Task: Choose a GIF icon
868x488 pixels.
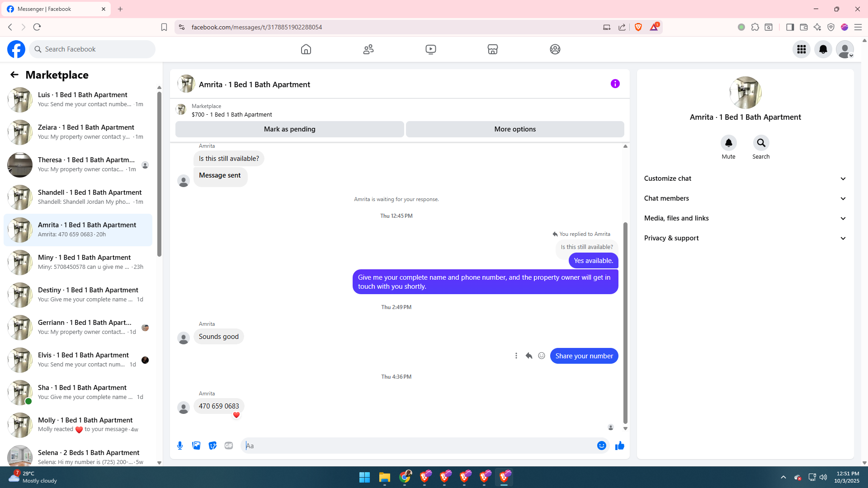Action: (229, 446)
